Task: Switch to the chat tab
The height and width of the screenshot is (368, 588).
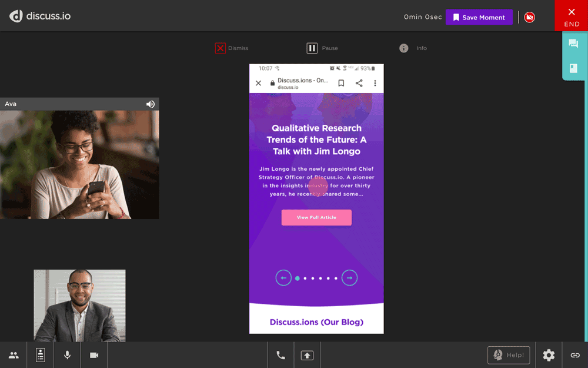Action: coord(573,43)
